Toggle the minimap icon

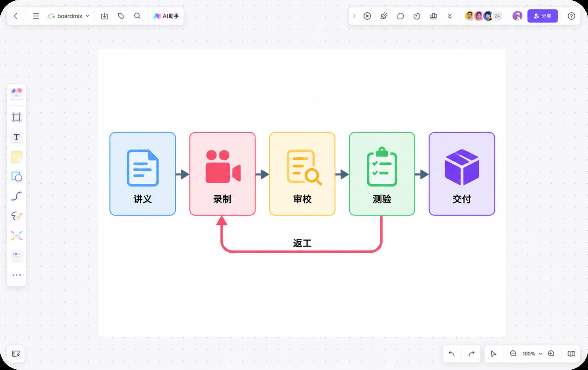click(x=571, y=354)
